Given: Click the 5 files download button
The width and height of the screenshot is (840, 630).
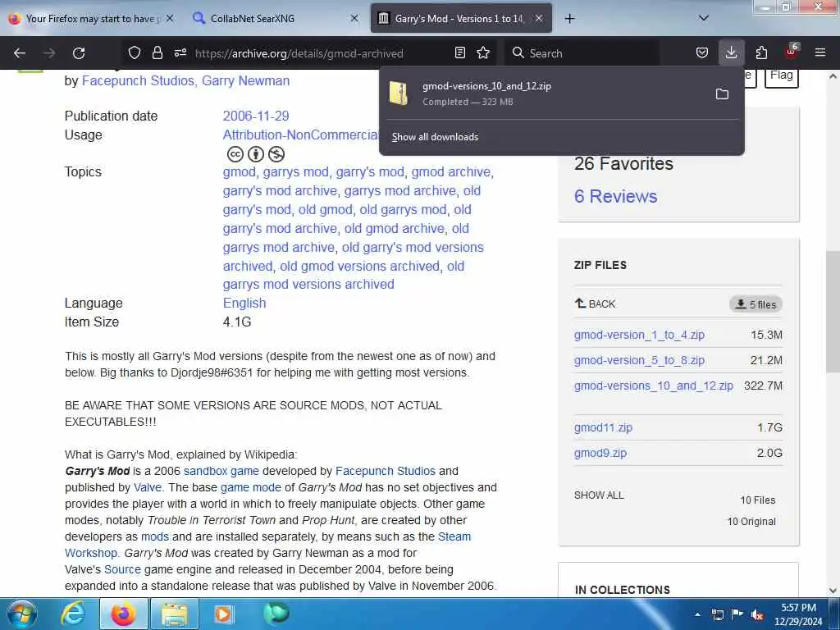Looking at the screenshot, I should pyautogui.click(x=756, y=304).
